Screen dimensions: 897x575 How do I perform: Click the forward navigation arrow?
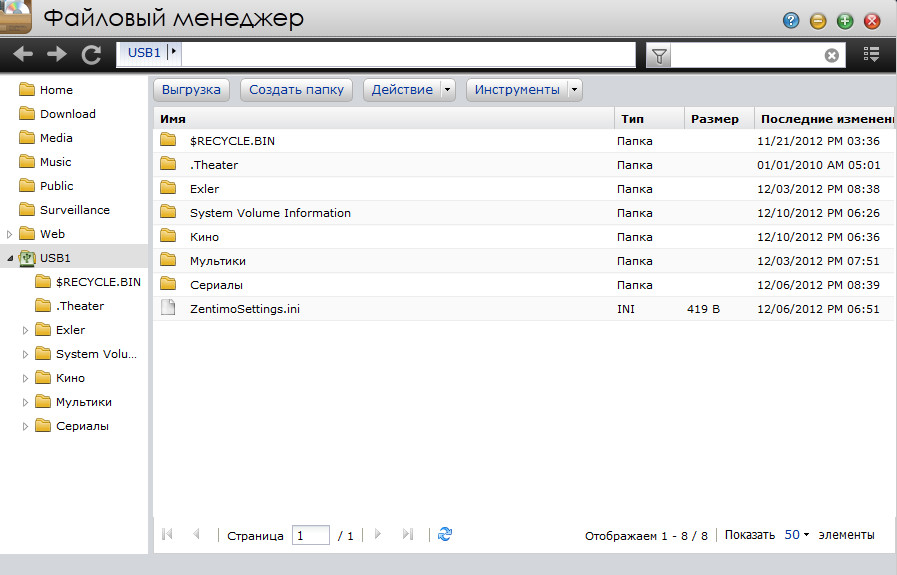[57, 55]
